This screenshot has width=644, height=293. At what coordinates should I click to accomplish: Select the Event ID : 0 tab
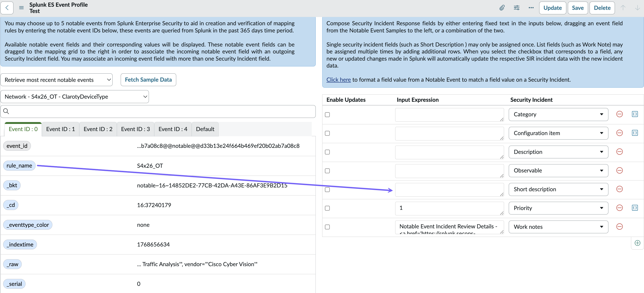pos(23,129)
